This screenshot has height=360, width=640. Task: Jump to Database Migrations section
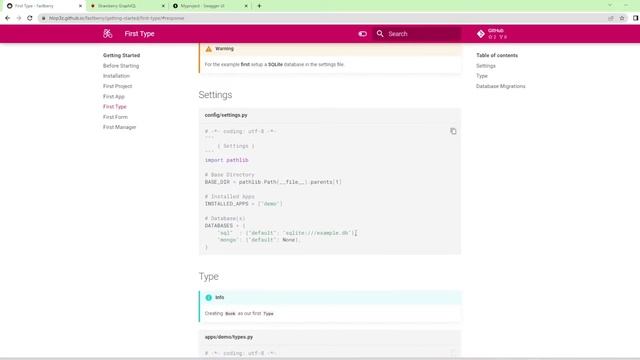pyautogui.click(x=500, y=86)
